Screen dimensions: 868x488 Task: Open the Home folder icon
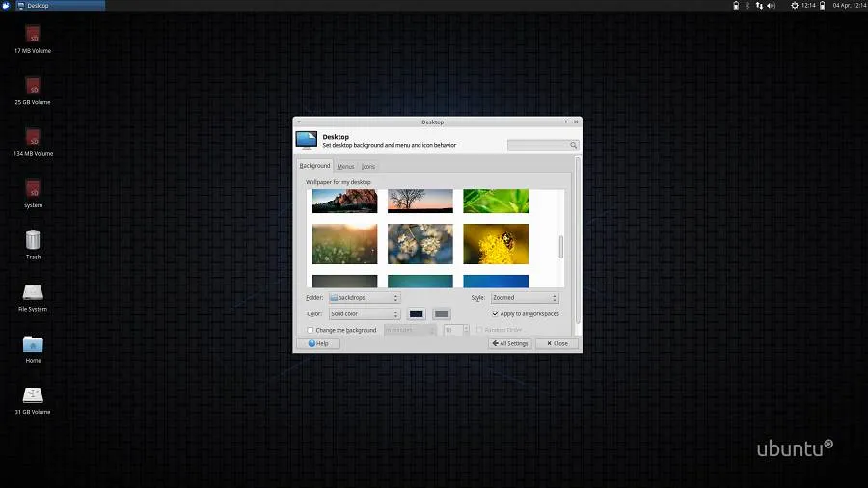point(33,343)
